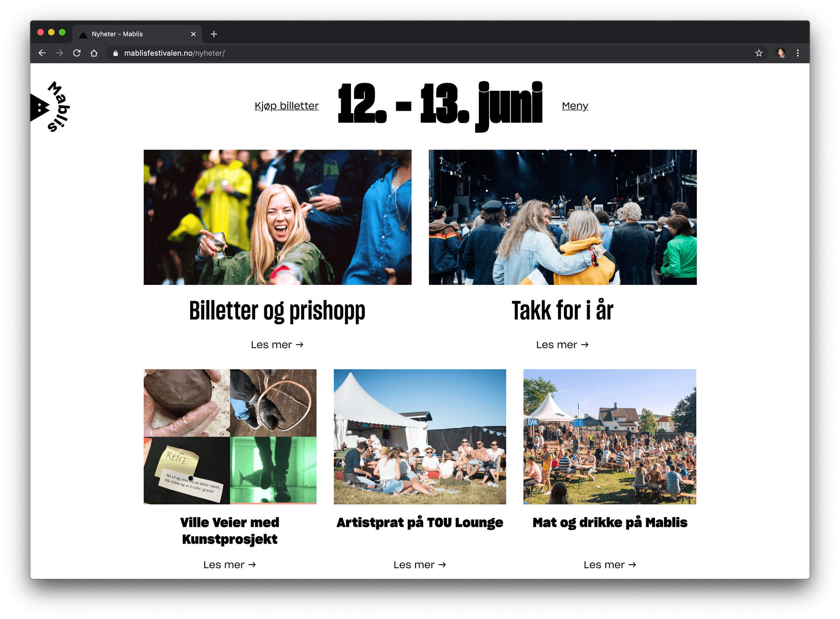Click the padlock site security icon
This screenshot has width=840, height=619.
click(x=116, y=53)
